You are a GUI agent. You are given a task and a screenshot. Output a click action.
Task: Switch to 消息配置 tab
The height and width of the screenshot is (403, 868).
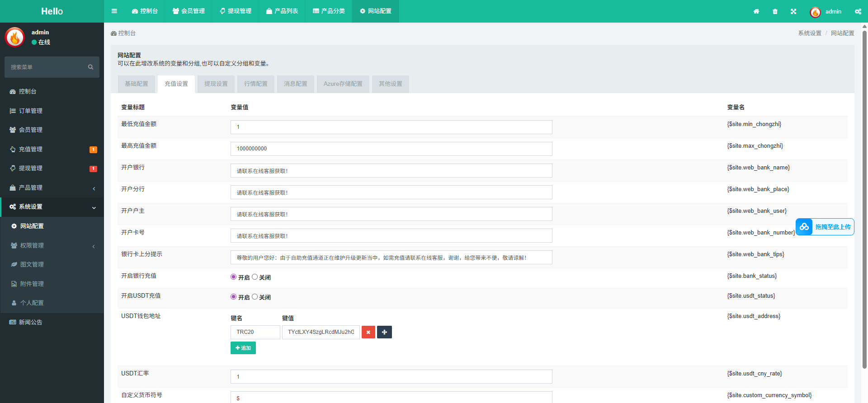coord(296,84)
